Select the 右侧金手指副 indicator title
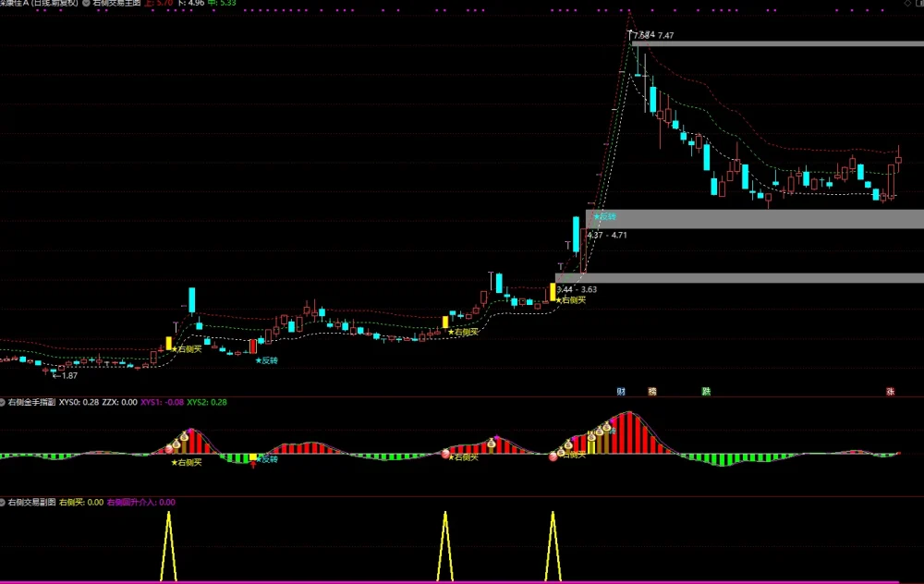924x584 pixels. click(x=31, y=403)
